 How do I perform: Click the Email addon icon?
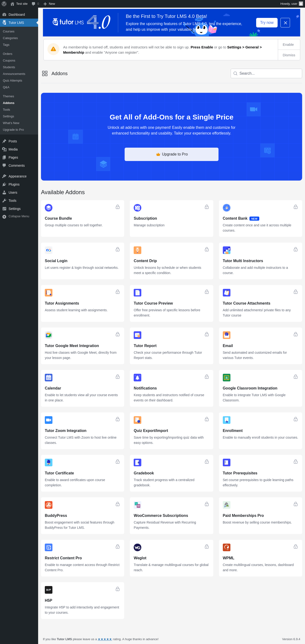[226, 335]
